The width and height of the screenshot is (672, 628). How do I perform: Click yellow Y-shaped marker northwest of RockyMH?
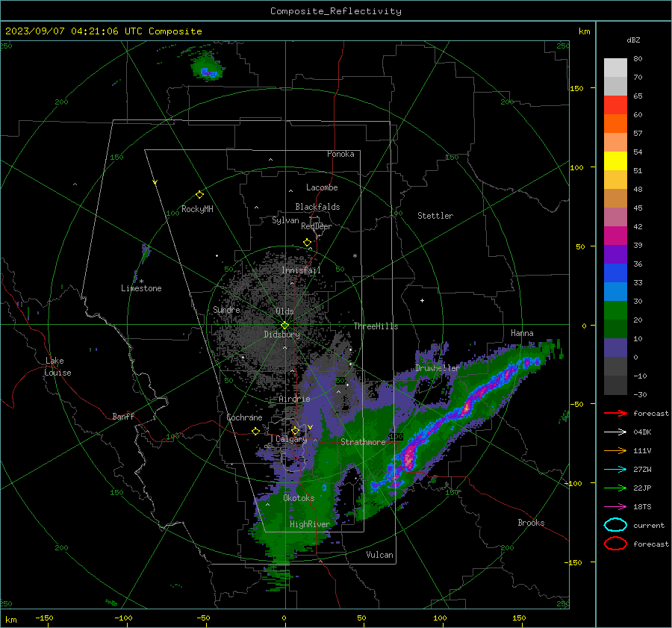(x=155, y=182)
